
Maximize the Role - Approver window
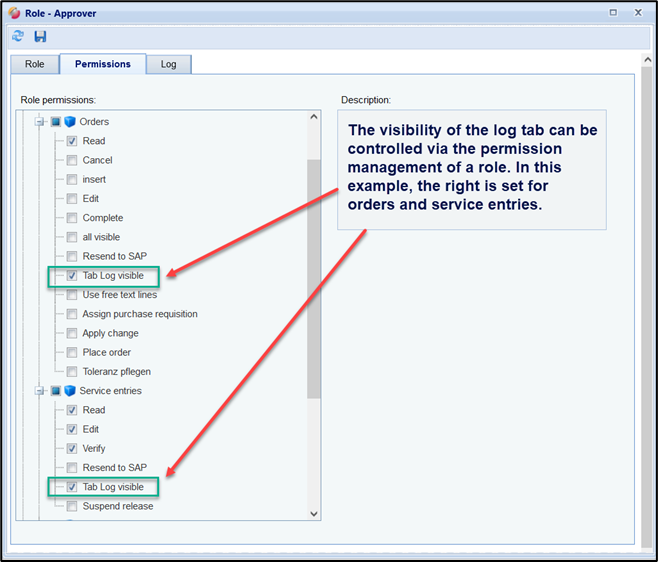pyautogui.click(x=613, y=12)
